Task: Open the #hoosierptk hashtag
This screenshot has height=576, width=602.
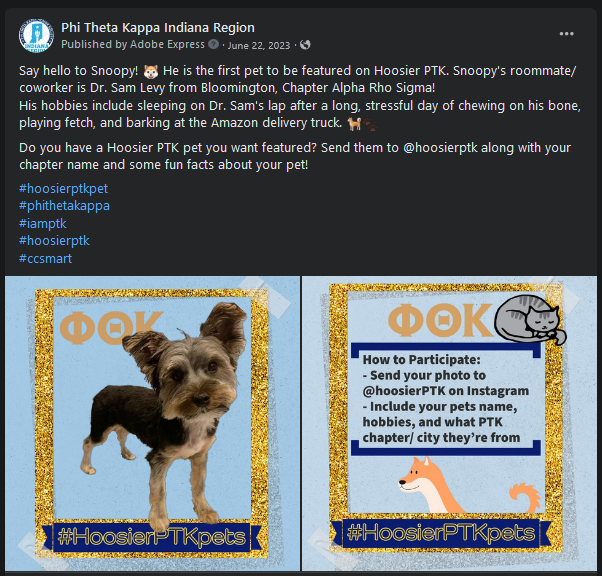Action: [54, 241]
